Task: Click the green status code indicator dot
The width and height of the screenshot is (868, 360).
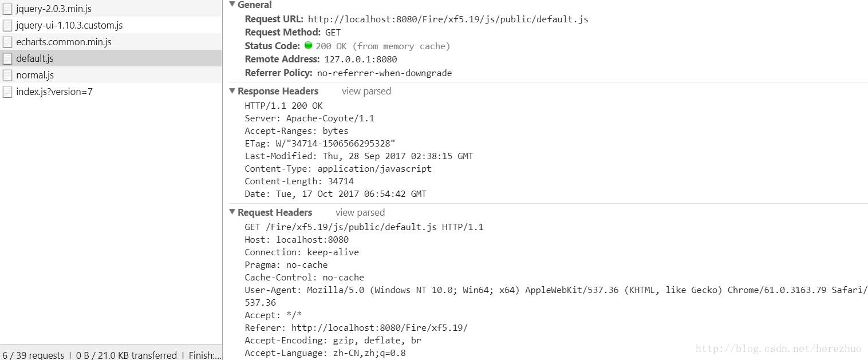Action: pyautogui.click(x=308, y=45)
